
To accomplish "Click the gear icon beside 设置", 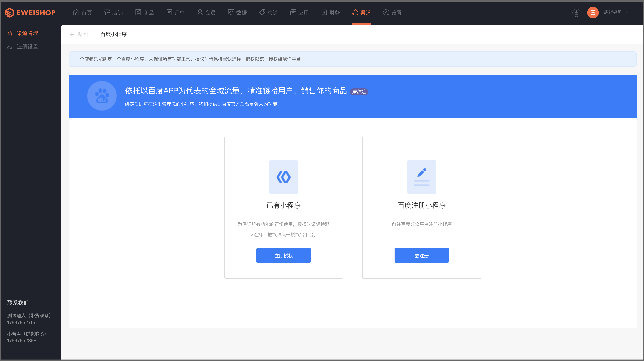I will (x=386, y=12).
